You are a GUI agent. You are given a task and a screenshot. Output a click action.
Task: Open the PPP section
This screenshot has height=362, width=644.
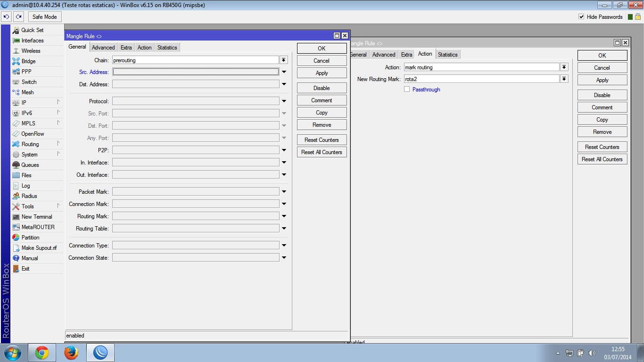pos(26,72)
